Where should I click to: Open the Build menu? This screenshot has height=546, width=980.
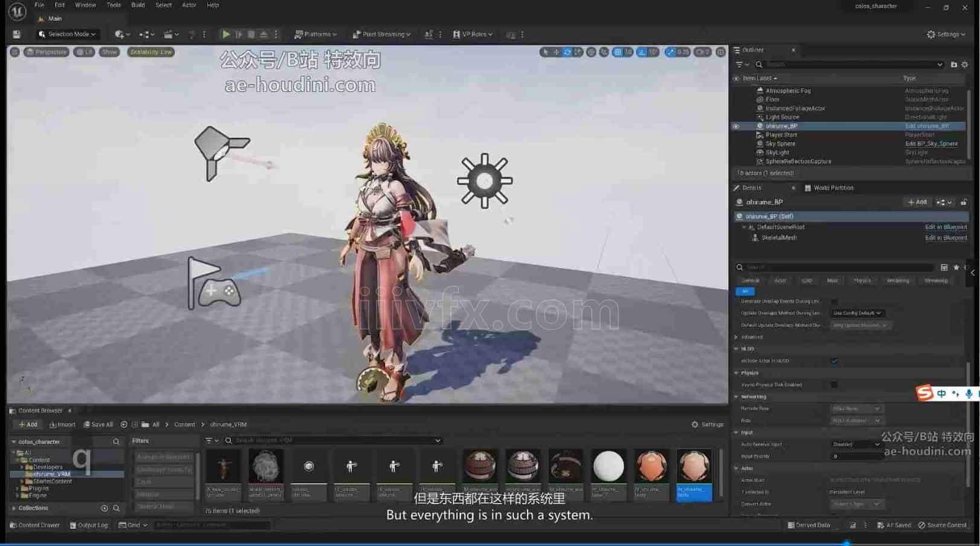pos(138,5)
